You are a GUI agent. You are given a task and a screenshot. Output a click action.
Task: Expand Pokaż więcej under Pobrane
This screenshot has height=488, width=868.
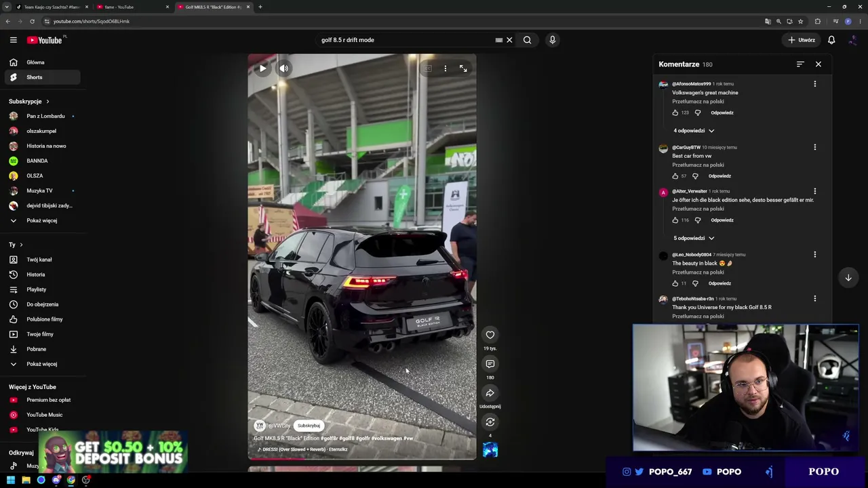tap(43, 364)
